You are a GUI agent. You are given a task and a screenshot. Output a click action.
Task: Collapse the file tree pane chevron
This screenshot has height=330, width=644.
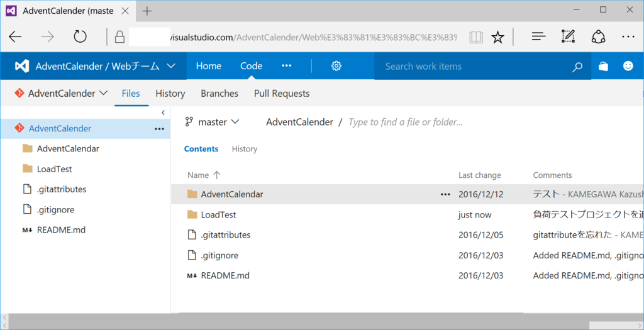click(163, 113)
